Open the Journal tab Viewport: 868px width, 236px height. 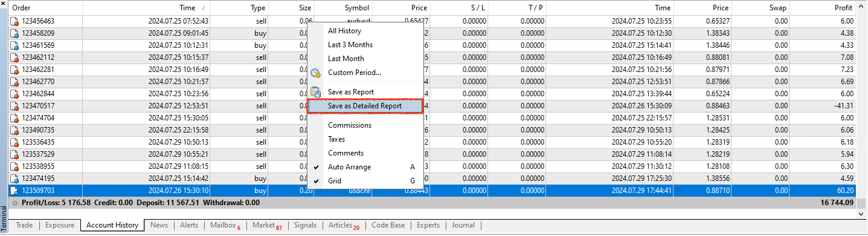(x=463, y=225)
